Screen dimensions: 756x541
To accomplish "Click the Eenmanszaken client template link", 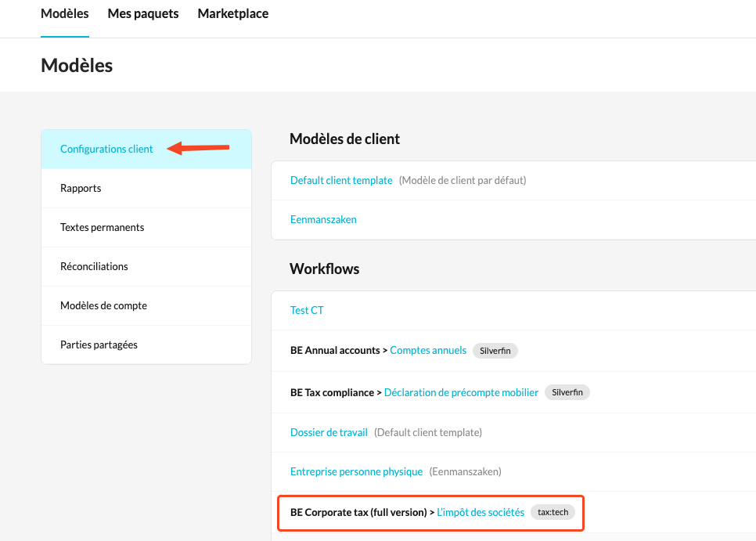I will pos(323,219).
